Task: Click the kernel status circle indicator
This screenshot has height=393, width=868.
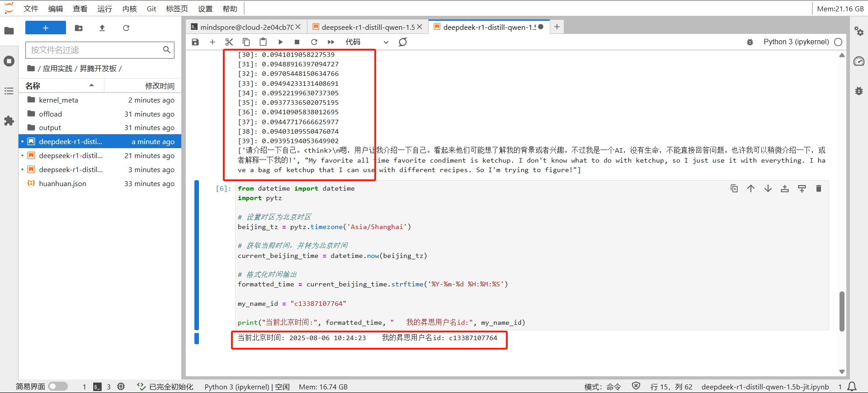Action: click(x=838, y=42)
